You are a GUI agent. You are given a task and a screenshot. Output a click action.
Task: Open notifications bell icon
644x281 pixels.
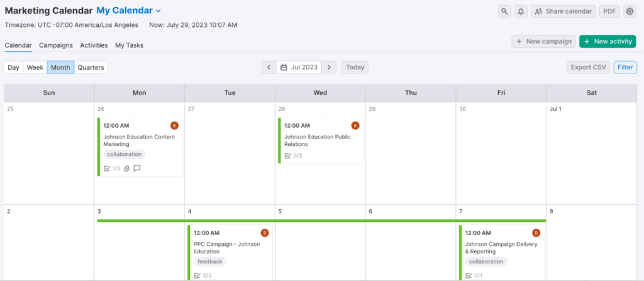pos(521,11)
